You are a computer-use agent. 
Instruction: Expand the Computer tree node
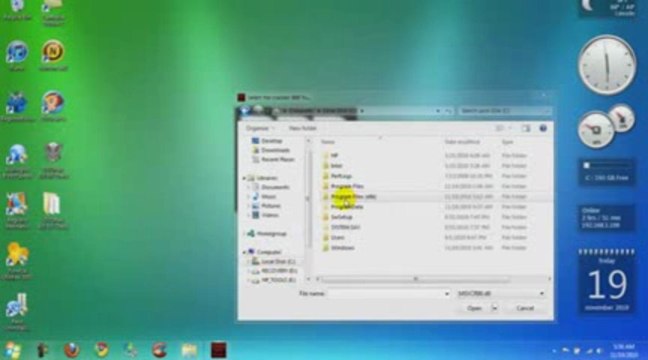pyautogui.click(x=244, y=252)
